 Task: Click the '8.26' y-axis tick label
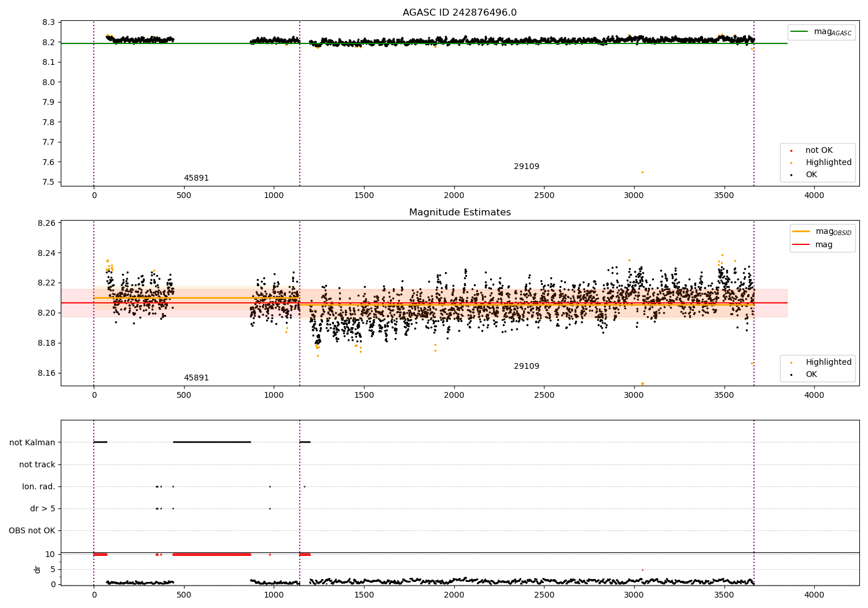pos(47,223)
